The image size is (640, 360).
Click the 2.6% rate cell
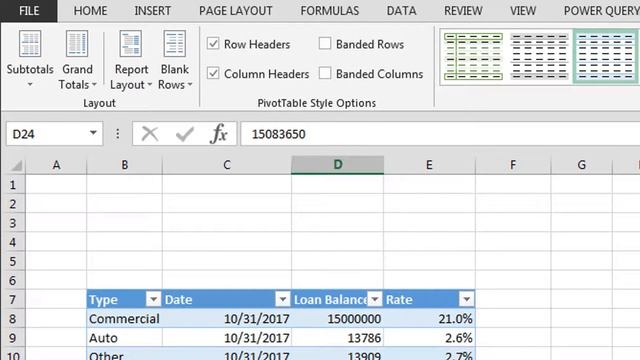(429, 338)
